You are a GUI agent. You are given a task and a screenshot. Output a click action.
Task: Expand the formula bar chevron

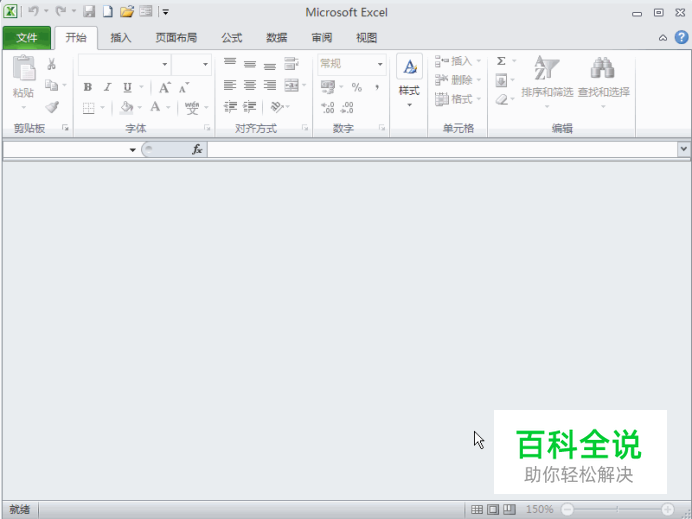684,149
